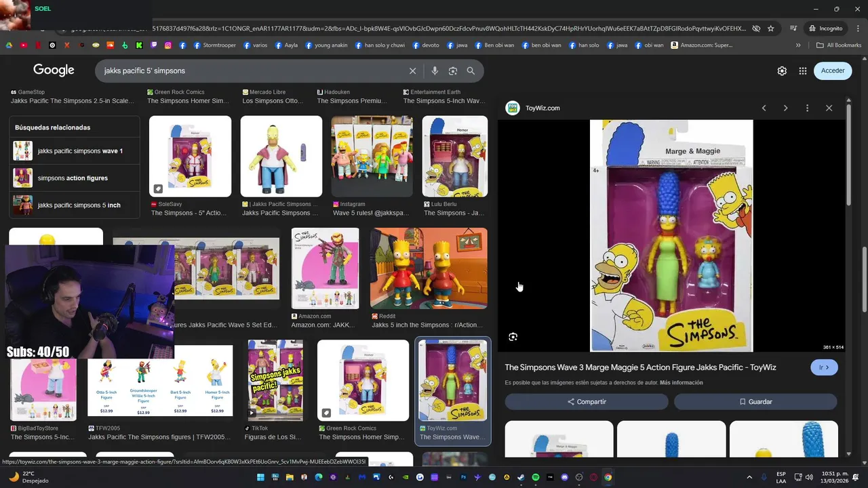Image resolution: width=868 pixels, height=488 pixels.
Task: Open the preview panel three-dot menu
Action: (807, 108)
